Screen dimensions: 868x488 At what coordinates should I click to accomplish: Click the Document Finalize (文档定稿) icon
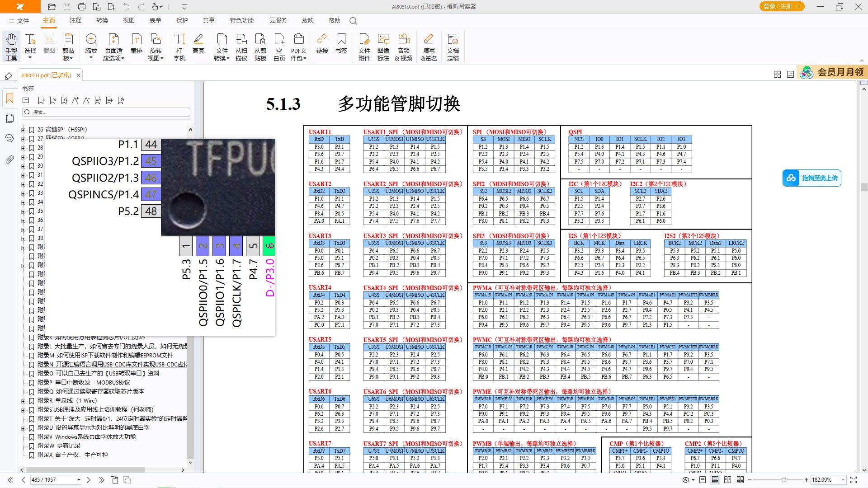tap(453, 47)
